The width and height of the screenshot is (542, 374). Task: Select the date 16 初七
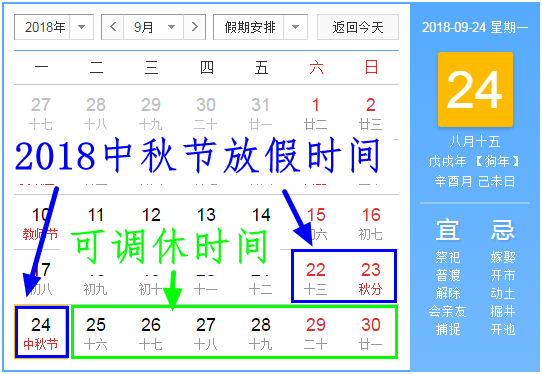click(371, 223)
